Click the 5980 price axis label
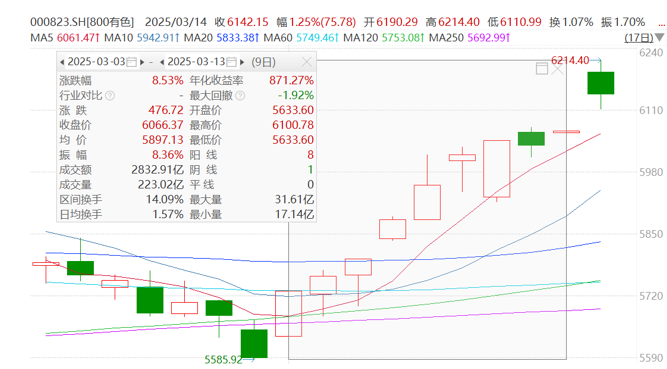 (x=651, y=172)
